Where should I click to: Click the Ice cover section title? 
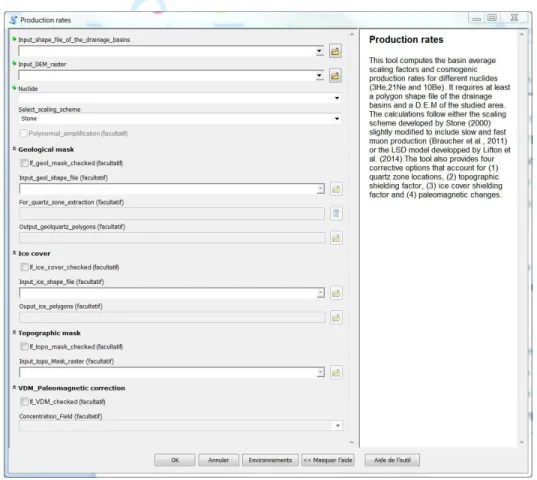pyautogui.click(x=34, y=253)
